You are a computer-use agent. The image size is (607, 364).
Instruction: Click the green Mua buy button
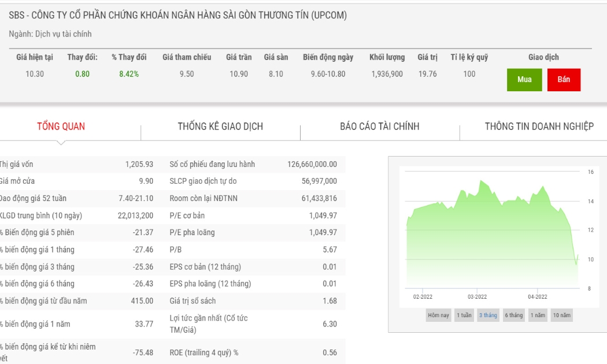524,80
